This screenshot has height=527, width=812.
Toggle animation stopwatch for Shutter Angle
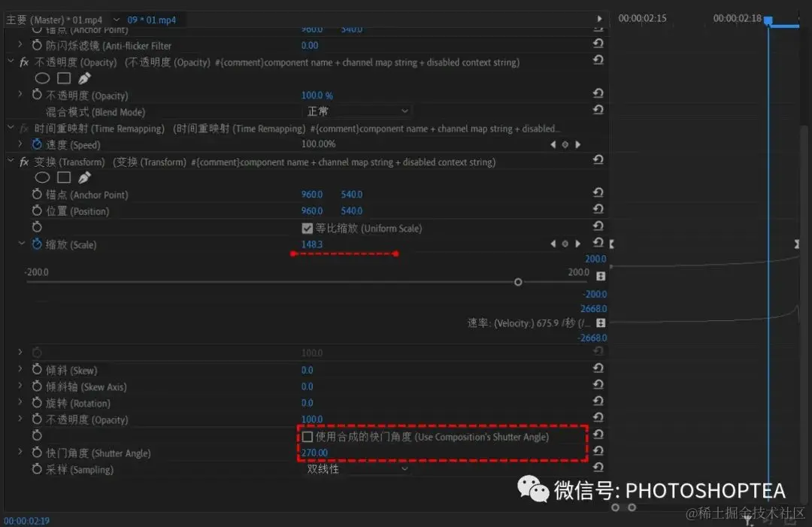tap(37, 452)
